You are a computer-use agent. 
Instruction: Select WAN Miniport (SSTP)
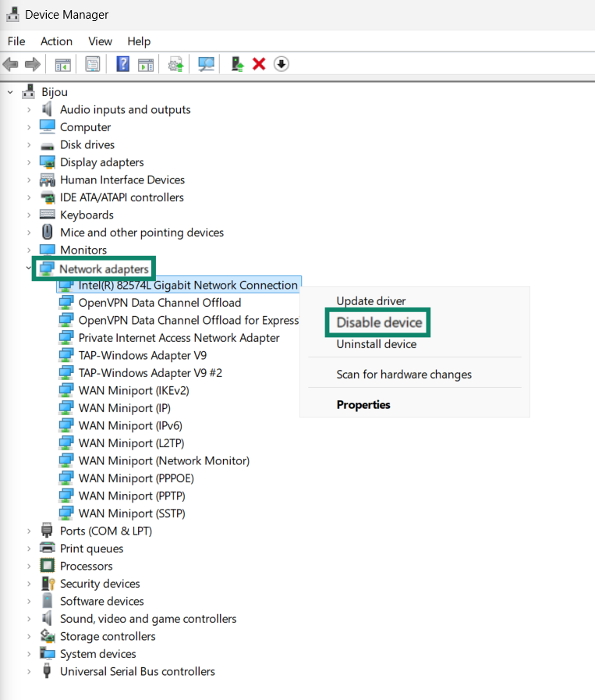tap(132, 513)
